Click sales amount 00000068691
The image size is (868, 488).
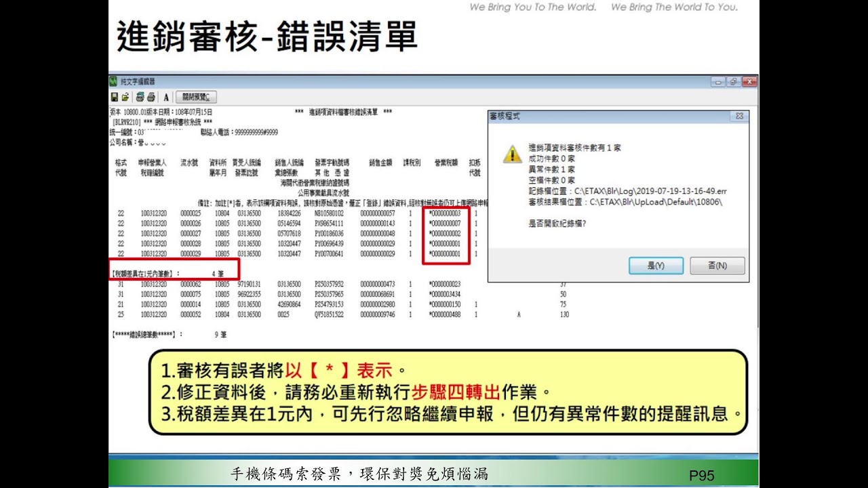(x=378, y=295)
